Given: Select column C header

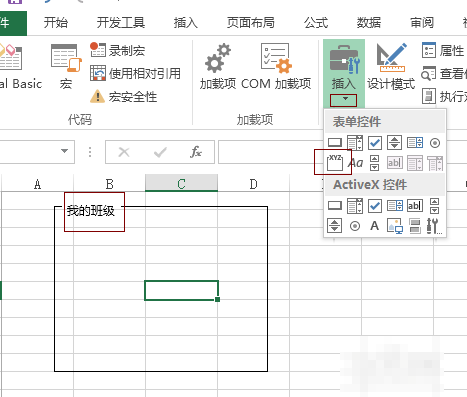Looking at the screenshot, I should pos(181,184).
